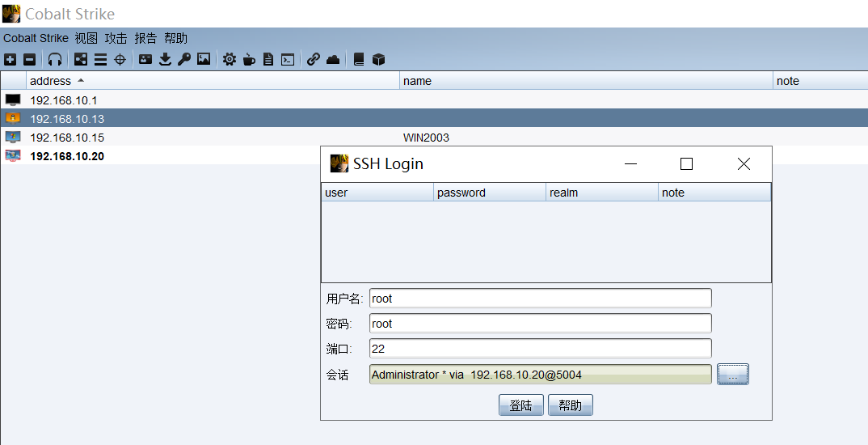Click the book help icon in toolbar
The width and height of the screenshot is (868, 445).
click(x=359, y=59)
